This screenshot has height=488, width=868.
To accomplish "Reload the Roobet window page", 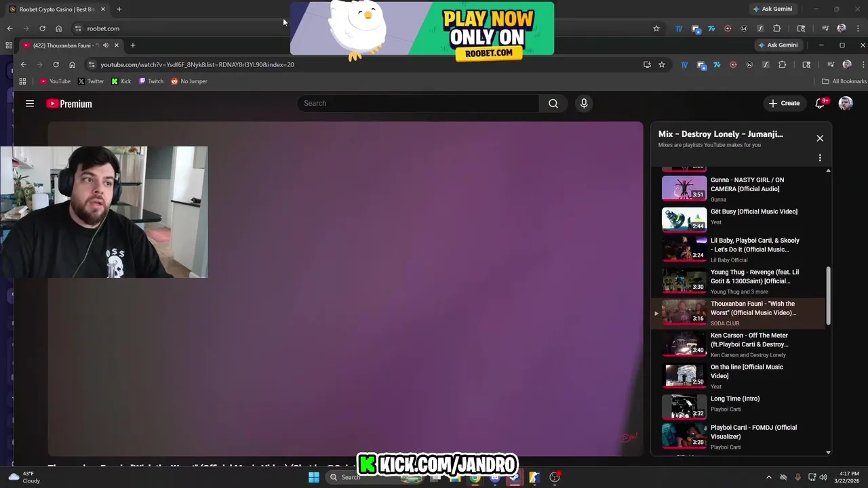I will pos(42,28).
